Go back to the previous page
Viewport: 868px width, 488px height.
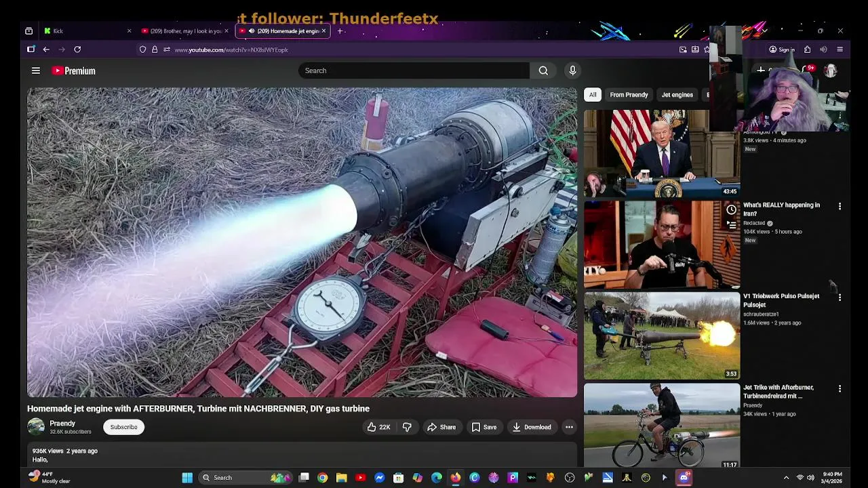46,49
